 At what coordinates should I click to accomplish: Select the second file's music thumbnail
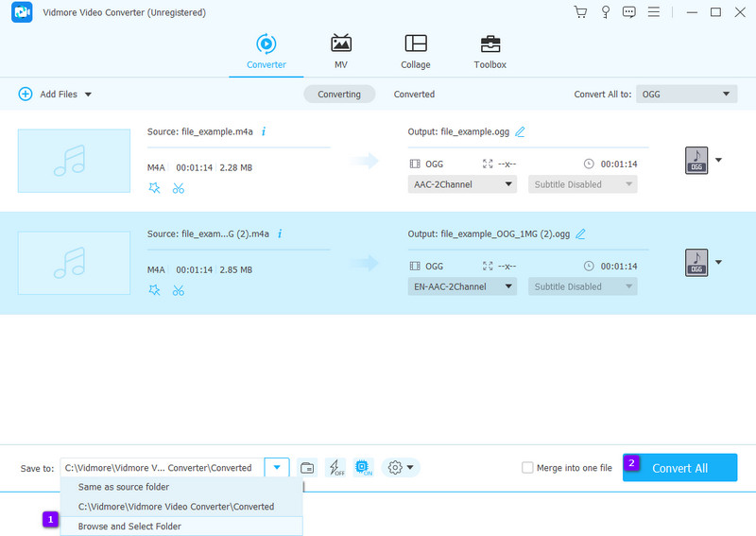pyautogui.click(x=74, y=263)
